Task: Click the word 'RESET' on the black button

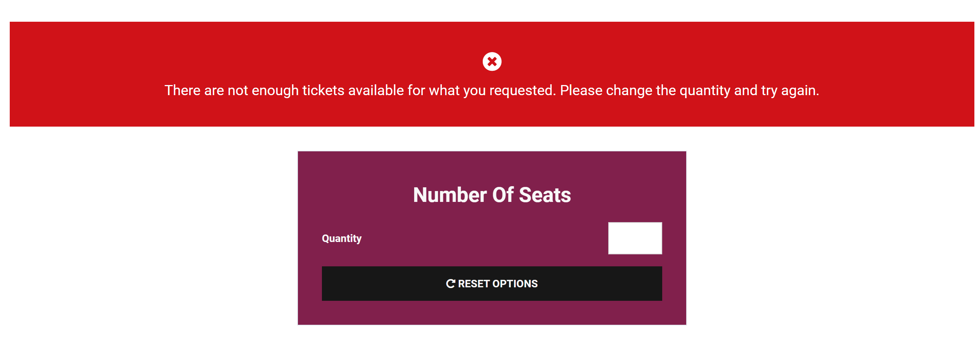Action: pos(474,284)
